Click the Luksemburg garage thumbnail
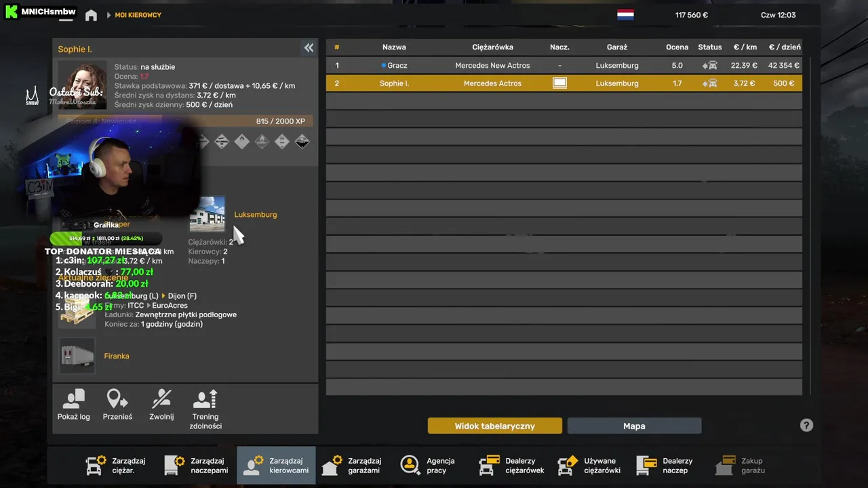The image size is (868, 488). 207,214
